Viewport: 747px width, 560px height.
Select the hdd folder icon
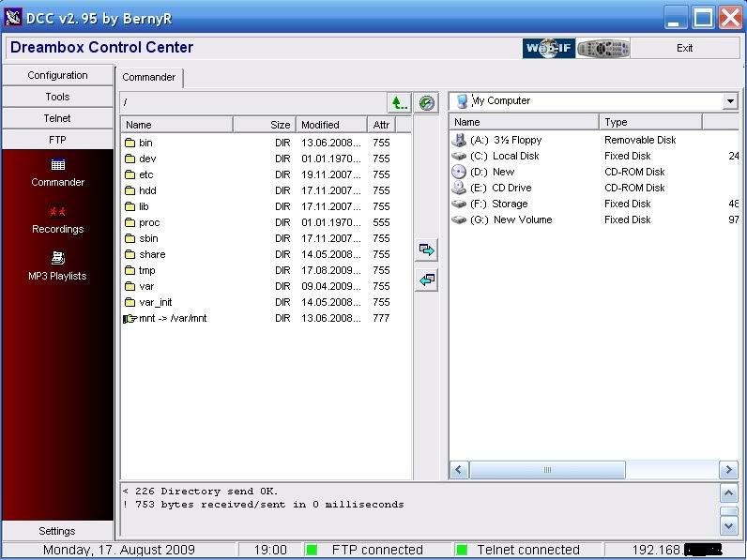[x=130, y=190]
